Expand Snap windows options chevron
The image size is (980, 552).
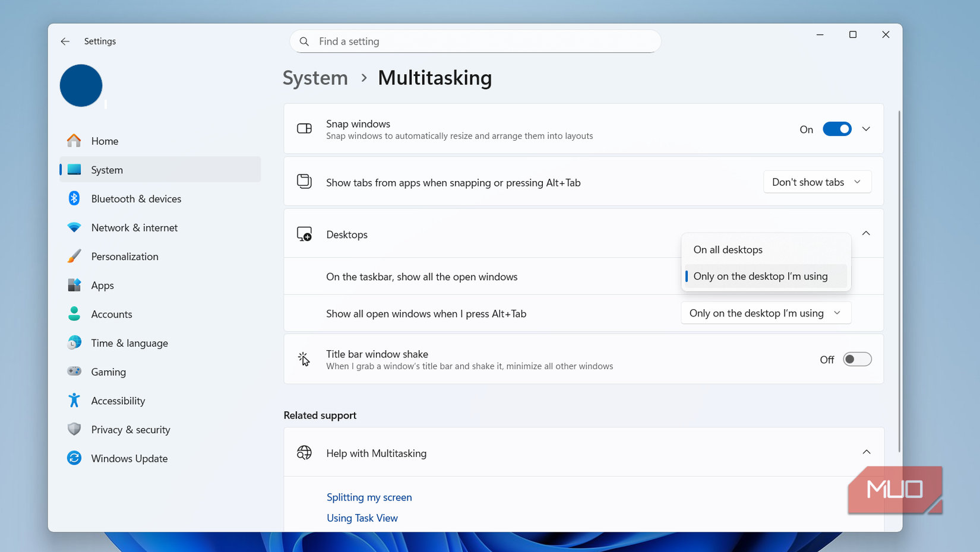click(866, 129)
